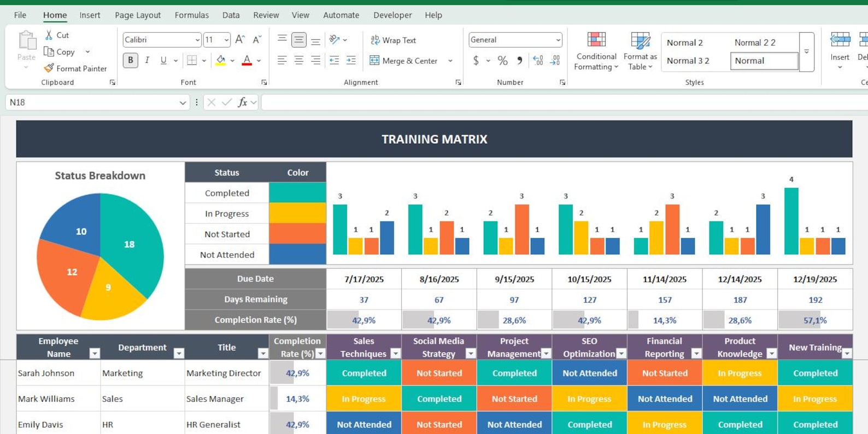Click the Fill Color bucket icon
The width and height of the screenshot is (868, 434).
pos(221,60)
